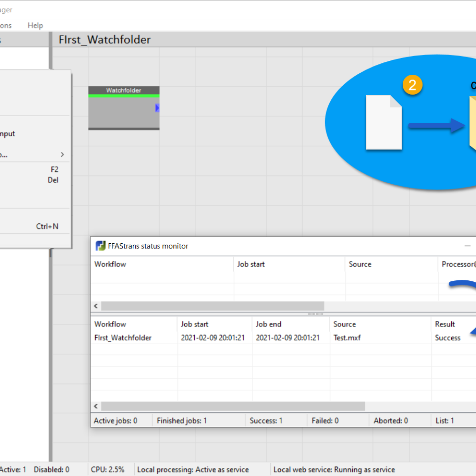Click Failed: 0 status entry
The image size is (476, 476).
[x=325, y=421]
